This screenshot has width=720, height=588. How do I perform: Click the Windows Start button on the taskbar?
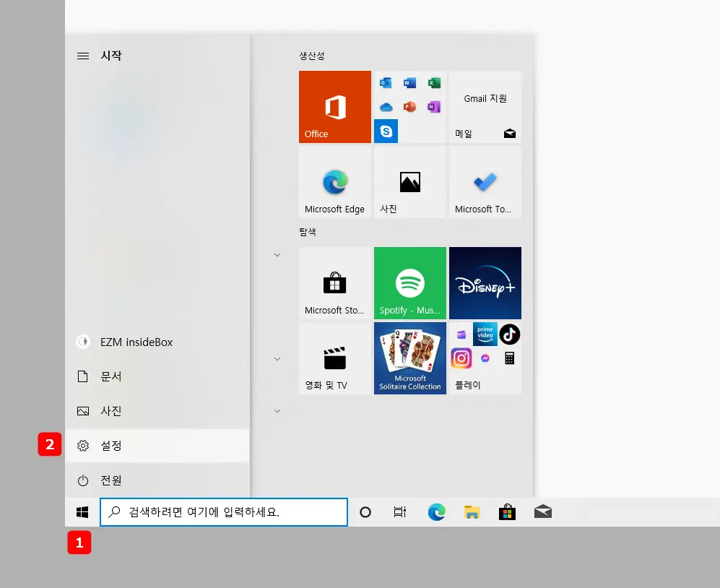(x=82, y=512)
